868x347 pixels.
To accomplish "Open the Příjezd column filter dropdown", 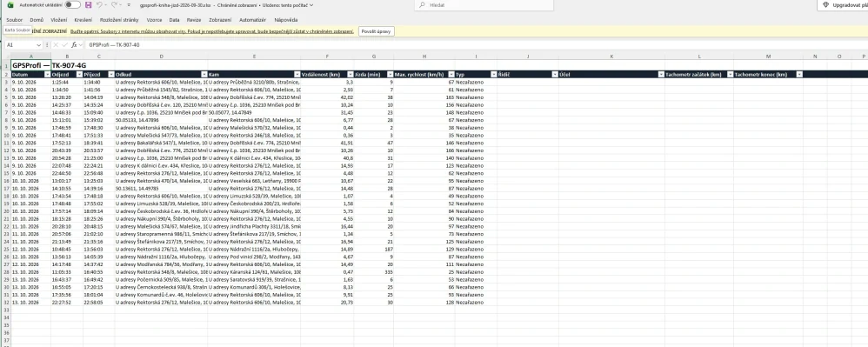I will tap(110, 74).
